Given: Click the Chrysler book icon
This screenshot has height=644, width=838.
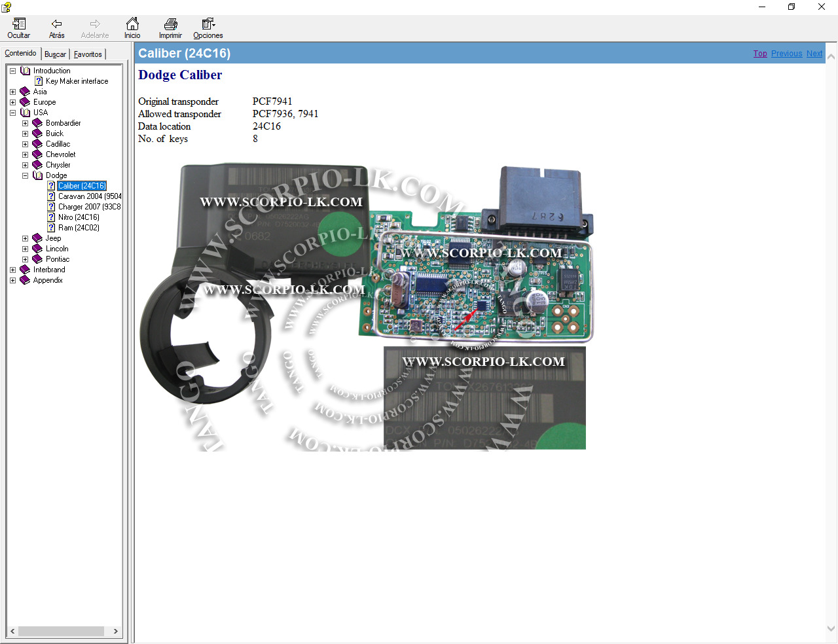Looking at the screenshot, I should [38, 165].
